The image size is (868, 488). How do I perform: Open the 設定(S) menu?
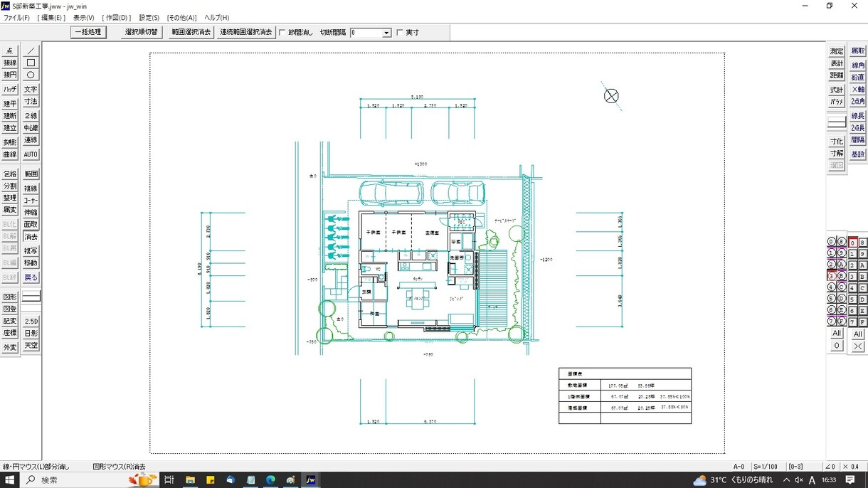click(x=149, y=18)
